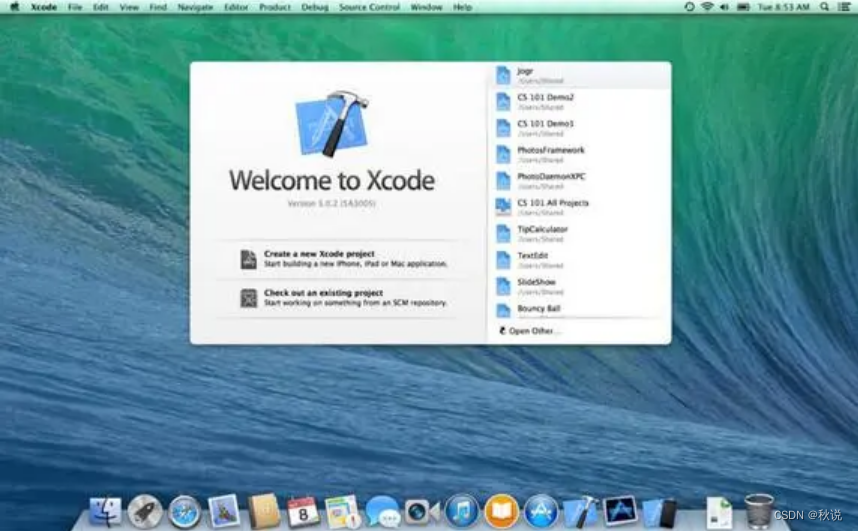Click the volume icon in menu bar
858x531 pixels.
point(725,7)
